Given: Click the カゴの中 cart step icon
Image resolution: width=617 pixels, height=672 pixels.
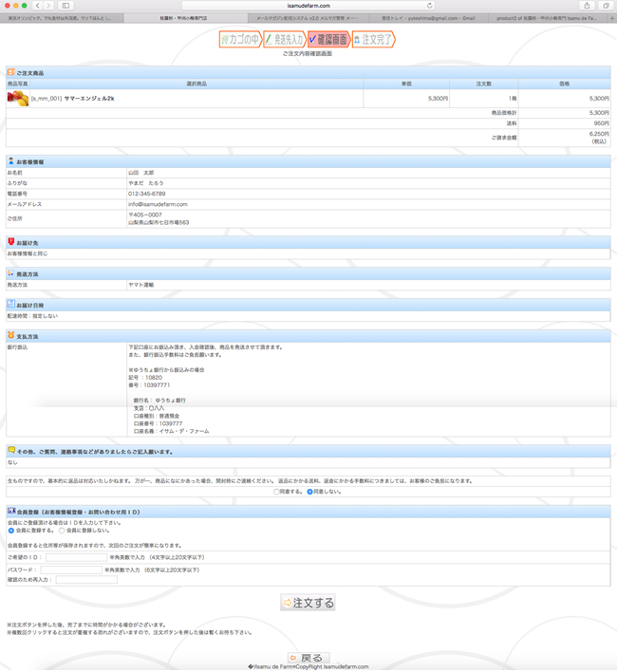Looking at the screenshot, I should (239, 39).
